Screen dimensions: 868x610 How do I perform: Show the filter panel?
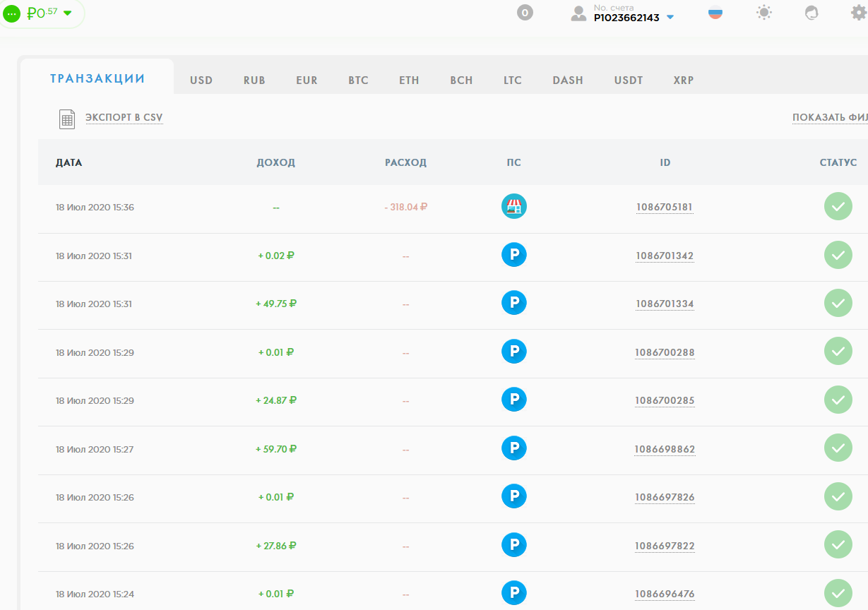pyautogui.click(x=829, y=118)
